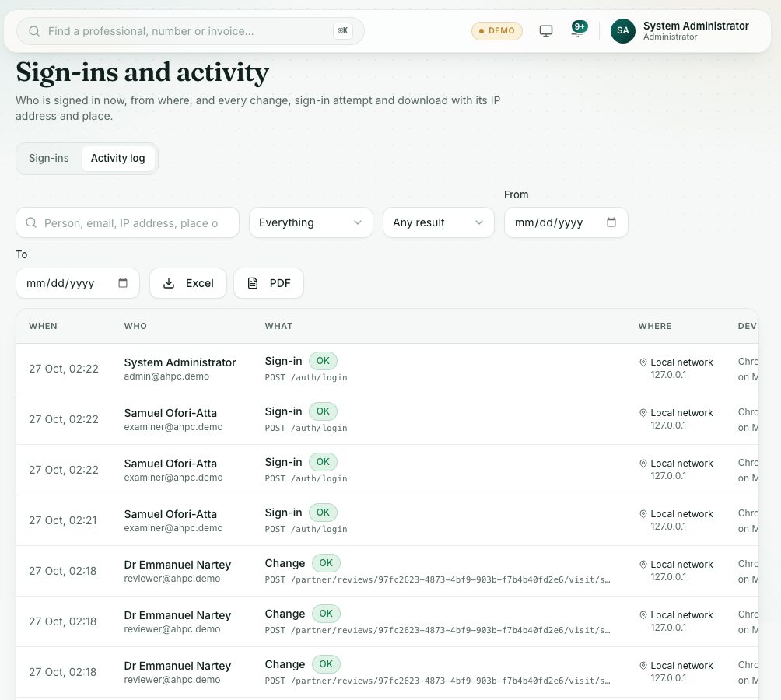Export activity log to Excel
This screenshot has width=781, height=700.
pyautogui.click(x=188, y=283)
